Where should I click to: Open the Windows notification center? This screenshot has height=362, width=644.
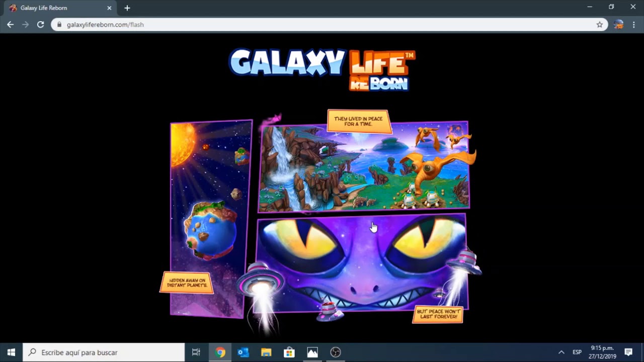628,352
